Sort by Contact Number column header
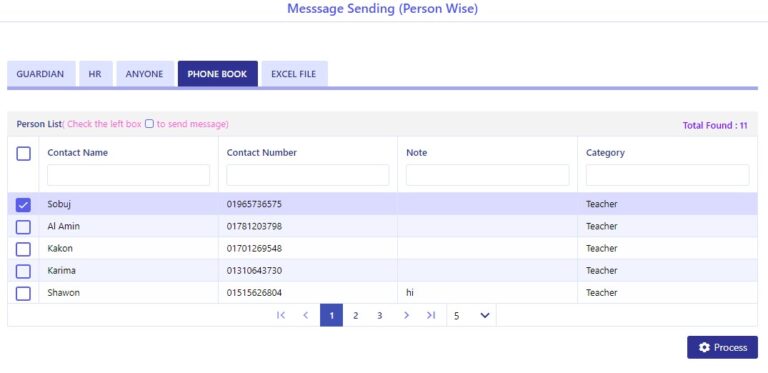This screenshot has width=768, height=373. pos(262,153)
